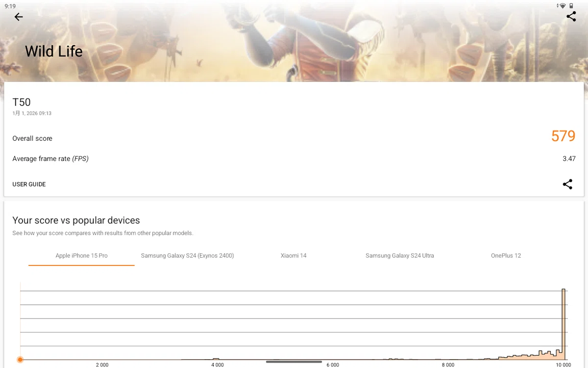Viewport: 588px width, 368px height.
Task: Tap the average frame rate value 3.47
Action: [x=569, y=158]
